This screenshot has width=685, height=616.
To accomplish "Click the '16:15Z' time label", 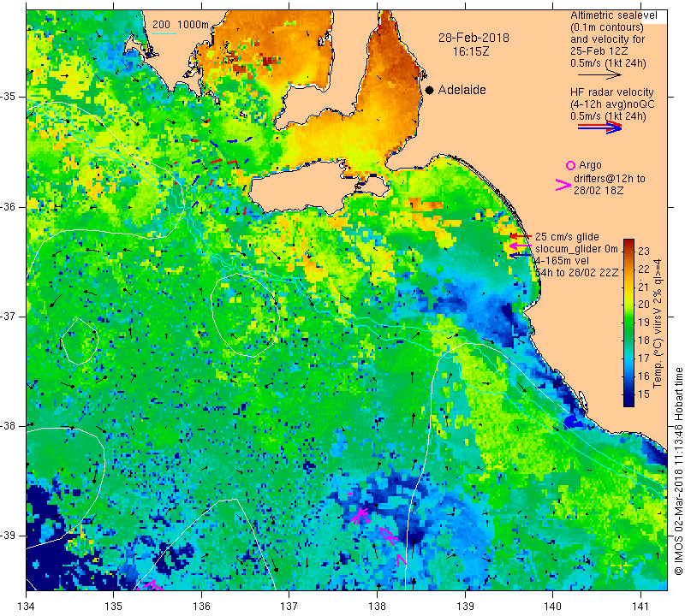I will pyautogui.click(x=470, y=51).
